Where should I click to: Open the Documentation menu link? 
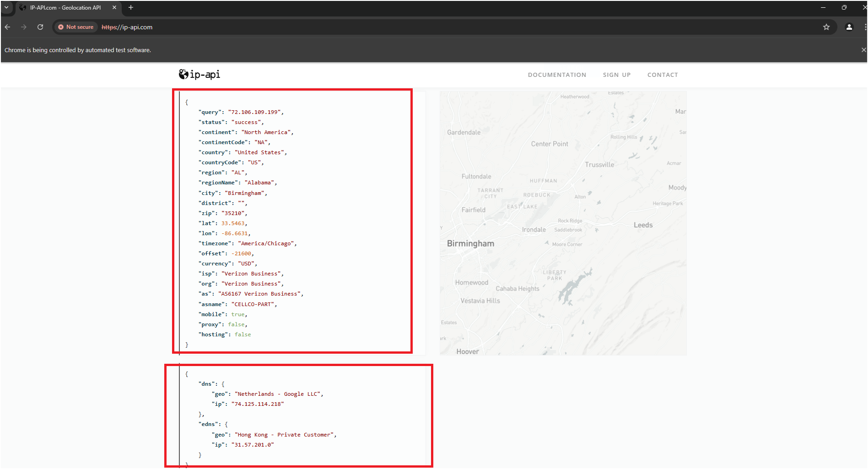tap(557, 75)
